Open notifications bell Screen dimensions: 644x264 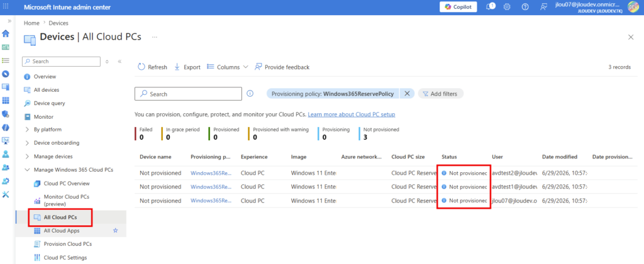489,7
